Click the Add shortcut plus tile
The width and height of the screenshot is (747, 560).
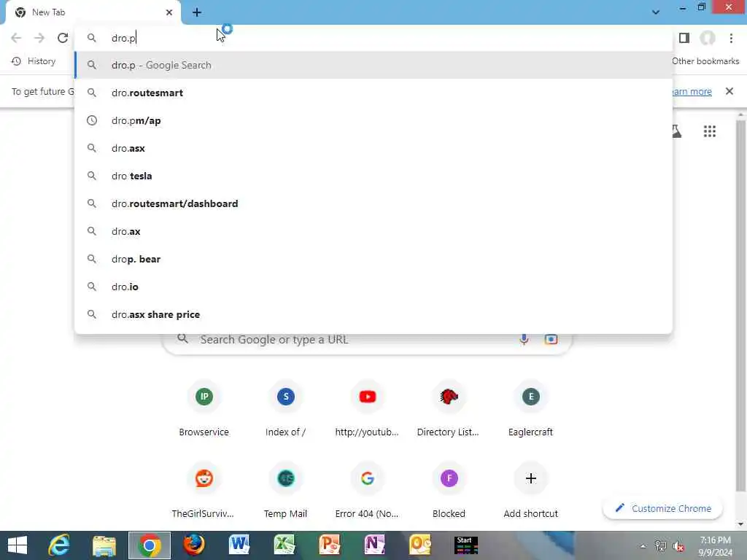tap(531, 491)
